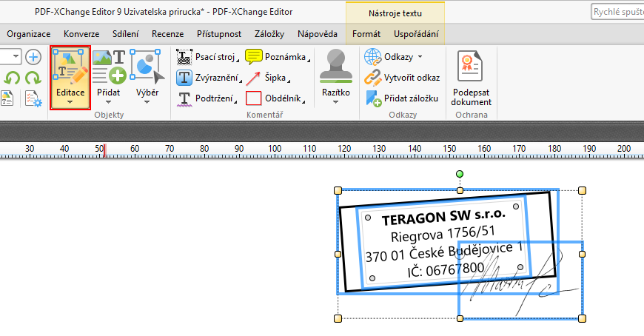
Task: Click the Odkazy globe links icon
Action: pyautogui.click(x=372, y=57)
